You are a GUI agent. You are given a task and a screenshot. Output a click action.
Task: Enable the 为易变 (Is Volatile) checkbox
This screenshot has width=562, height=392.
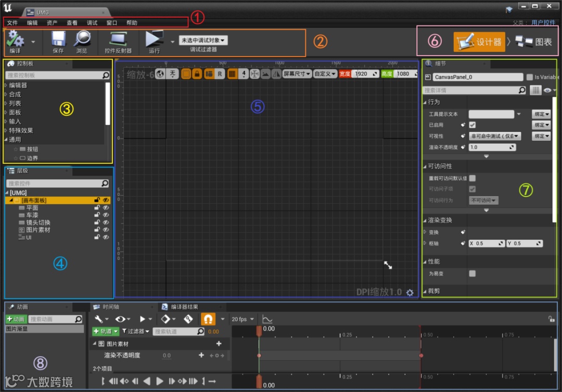coord(472,273)
